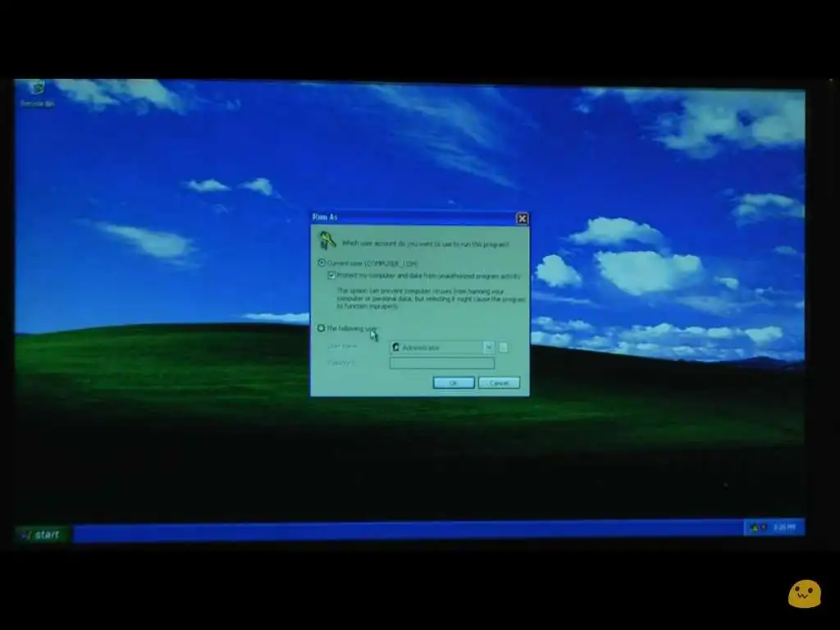This screenshot has height=630, width=840.
Task: Open the User name dropdown arrow
Action: 489,348
